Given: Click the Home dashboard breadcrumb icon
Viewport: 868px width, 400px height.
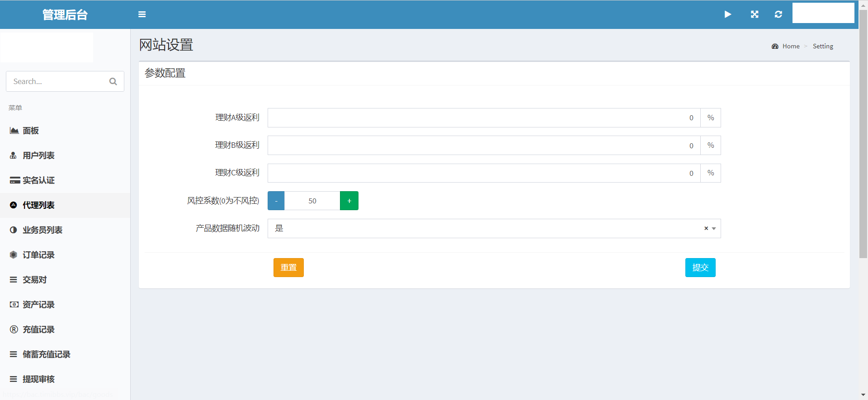Looking at the screenshot, I should 775,46.
